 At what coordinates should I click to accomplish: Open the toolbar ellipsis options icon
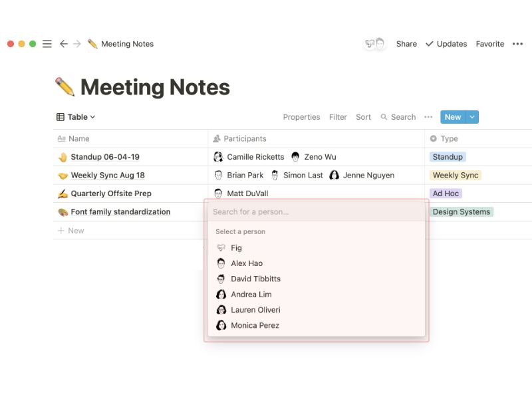point(428,117)
